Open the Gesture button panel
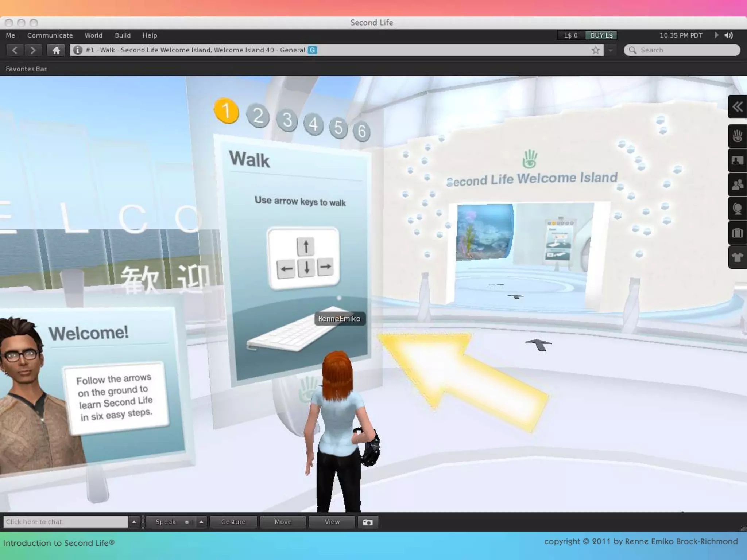This screenshot has height=560, width=747. click(x=233, y=522)
